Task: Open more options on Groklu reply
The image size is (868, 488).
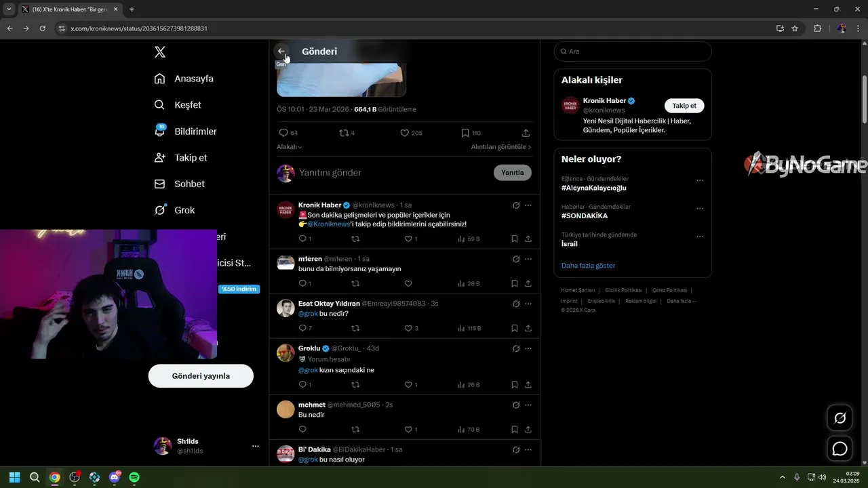Action: point(528,348)
